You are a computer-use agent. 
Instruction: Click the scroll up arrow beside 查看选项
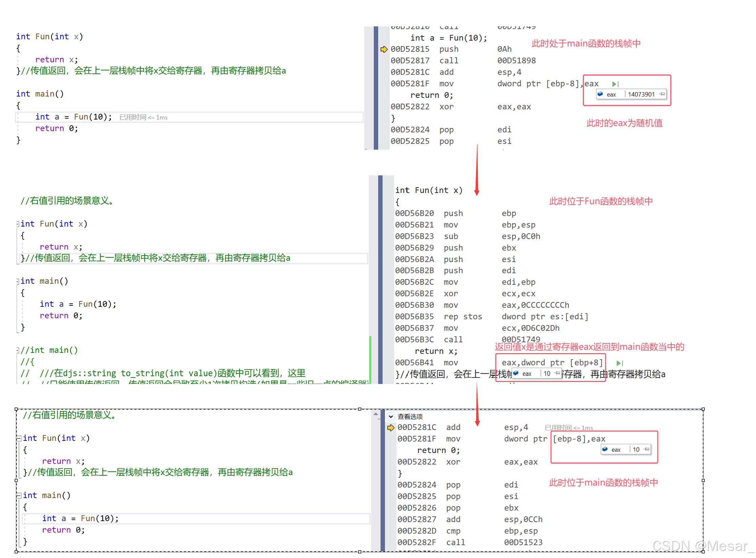[x=375, y=414]
